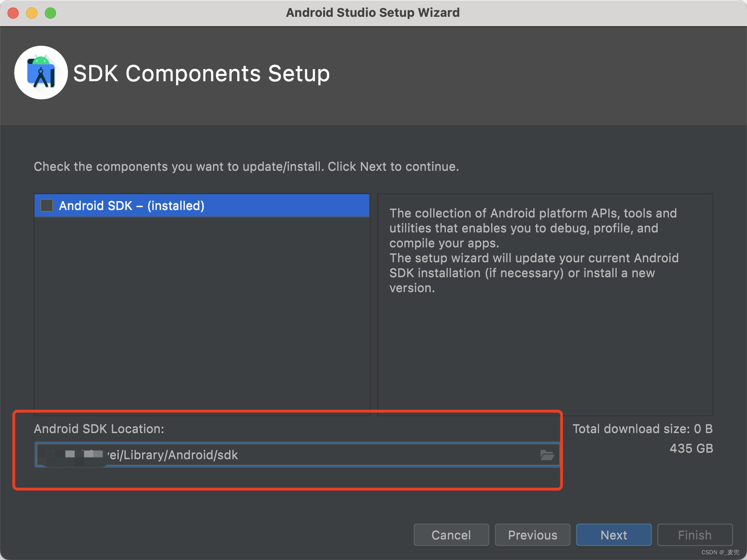Click the greyed-out Finish button
This screenshot has width=747, height=560.
click(x=695, y=535)
